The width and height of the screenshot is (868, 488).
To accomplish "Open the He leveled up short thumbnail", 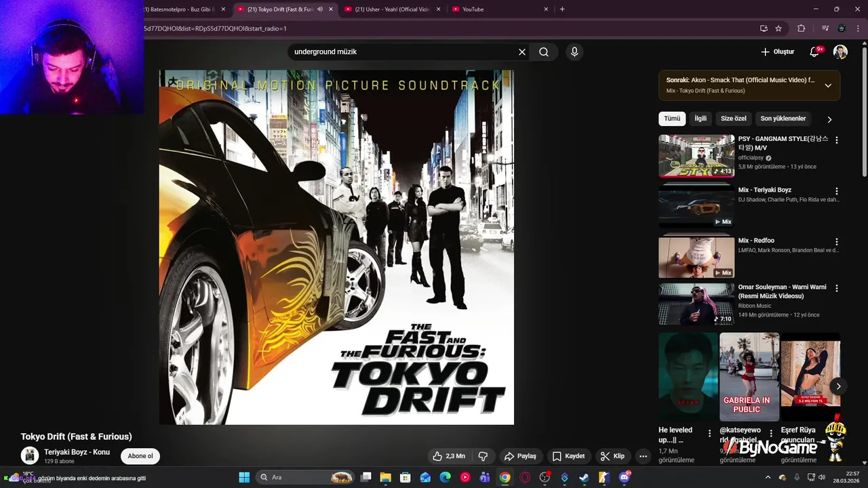I will tap(688, 376).
